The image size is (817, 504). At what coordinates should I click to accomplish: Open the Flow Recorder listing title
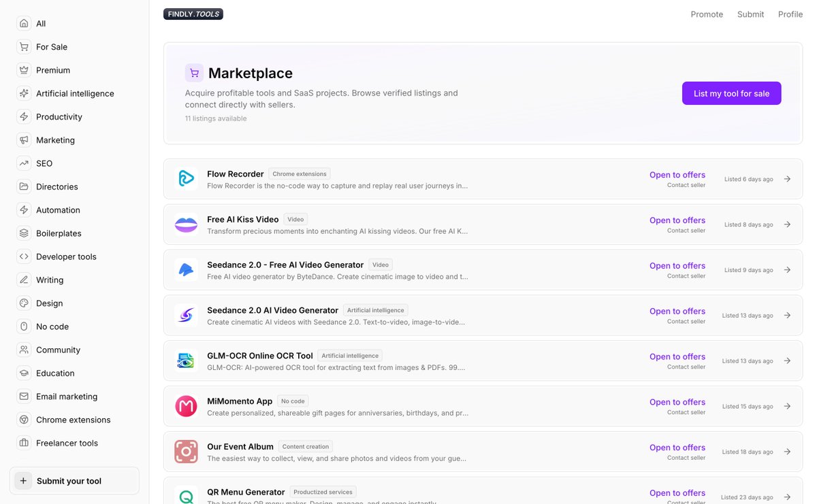click(x=235, y=174)
